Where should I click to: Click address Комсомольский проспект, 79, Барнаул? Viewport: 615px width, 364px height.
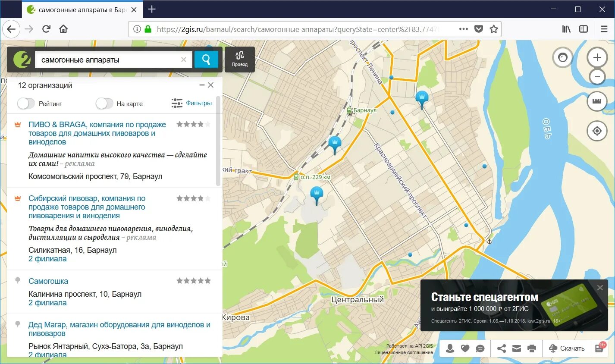click(95, 176)
